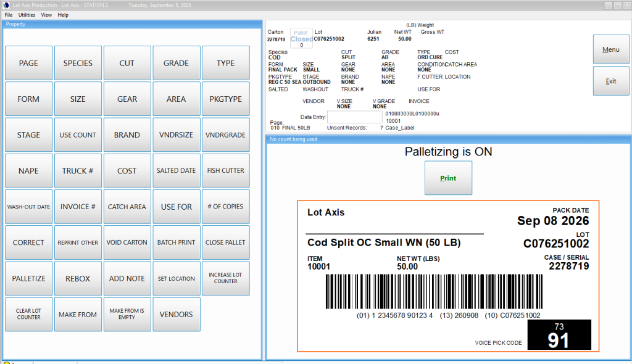Click the PALLETIZE button

point(28,278)
